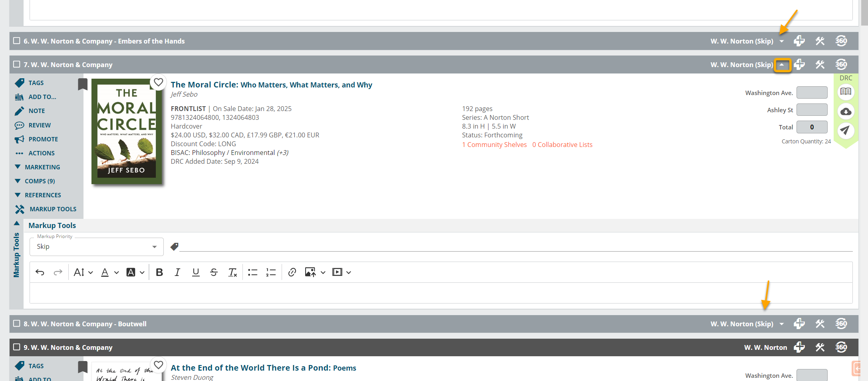Open REVIEW in the sidebar
The height and width of the screenshot is (381, 868).
click(33, 125)
